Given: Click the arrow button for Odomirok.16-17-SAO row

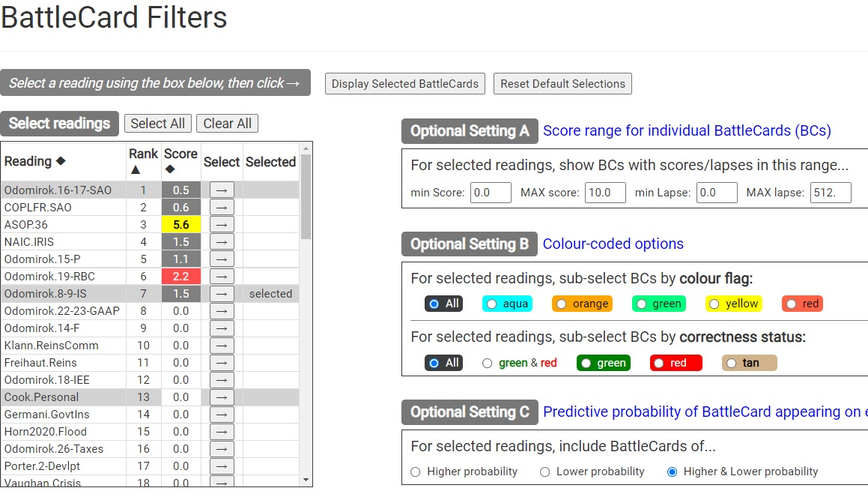Looking at the screenshot, I should 222,190.
